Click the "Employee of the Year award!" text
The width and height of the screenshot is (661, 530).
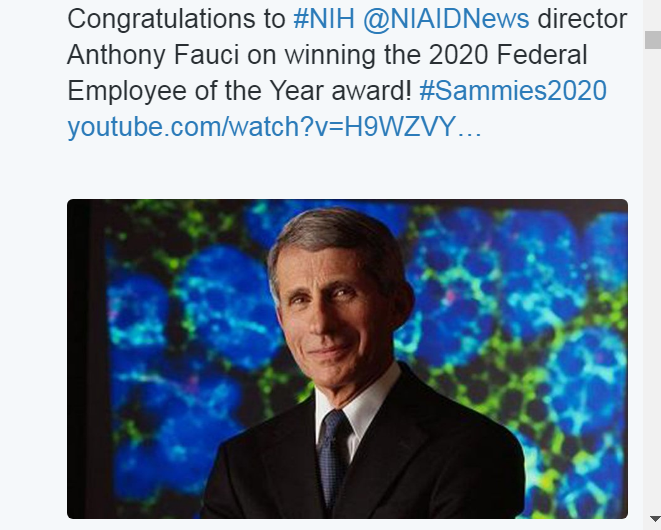[240, 91]
